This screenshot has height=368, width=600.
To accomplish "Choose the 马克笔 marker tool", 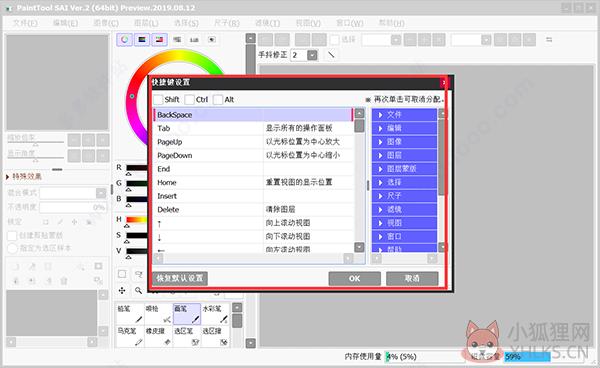I will click(130, 336).
